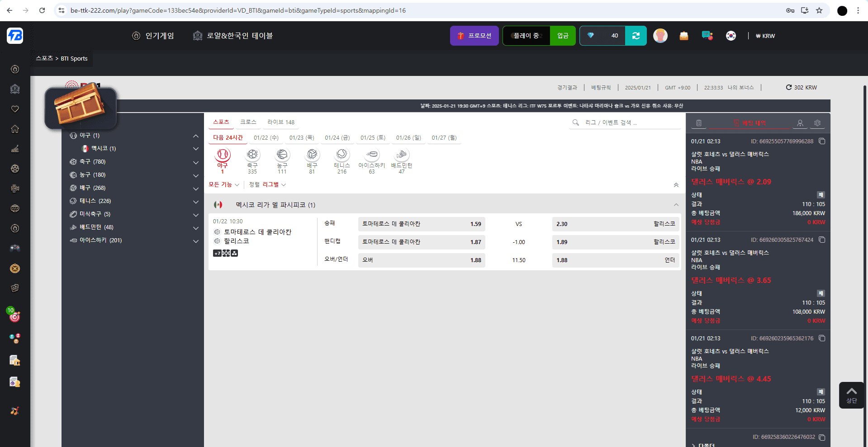Click the 프로모션 promotion button
Image resolution: width=868 pixels, height=447 pixels.
click(474, 36)
